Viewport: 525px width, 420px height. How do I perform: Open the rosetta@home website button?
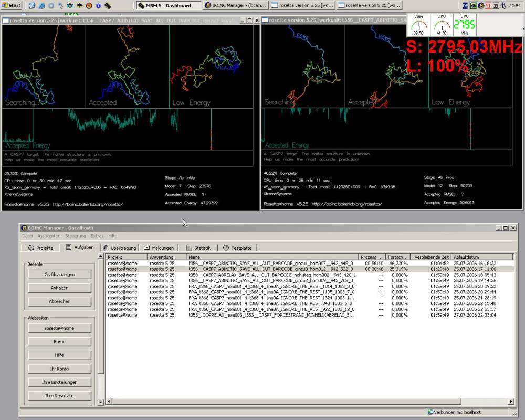pos(60,328)
